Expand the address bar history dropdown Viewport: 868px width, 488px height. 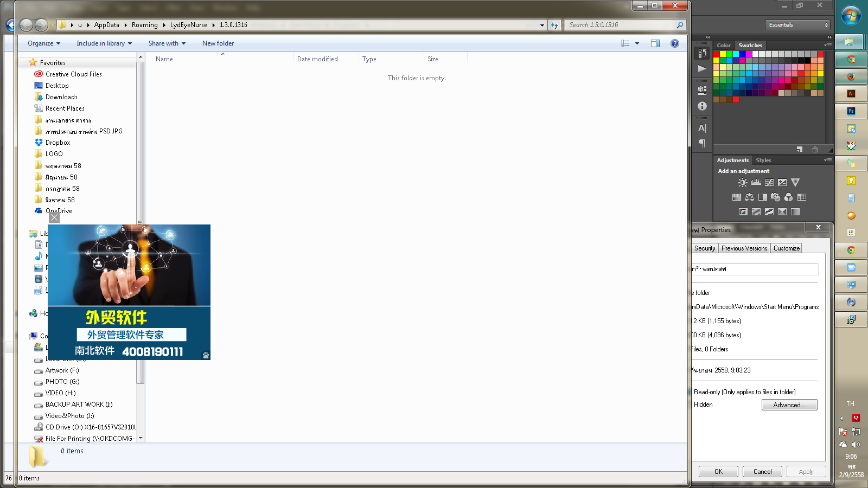(542, 25)
